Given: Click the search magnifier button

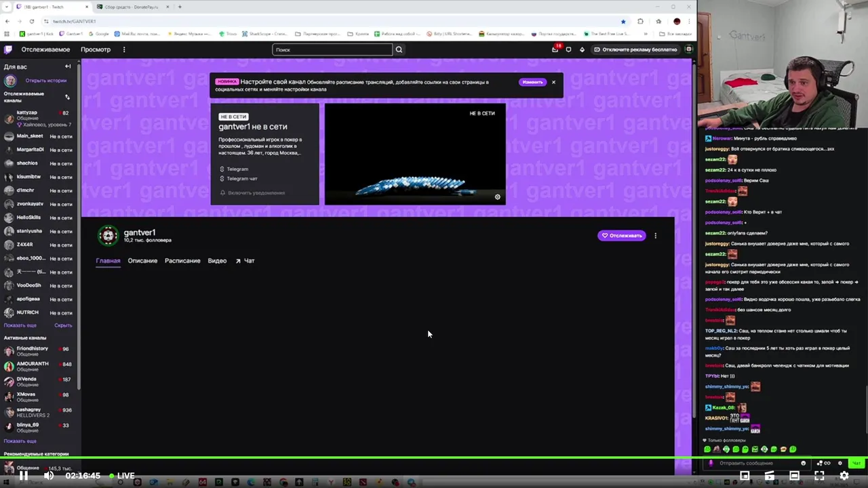Looking at the screenshot, I should click(399, 49).
